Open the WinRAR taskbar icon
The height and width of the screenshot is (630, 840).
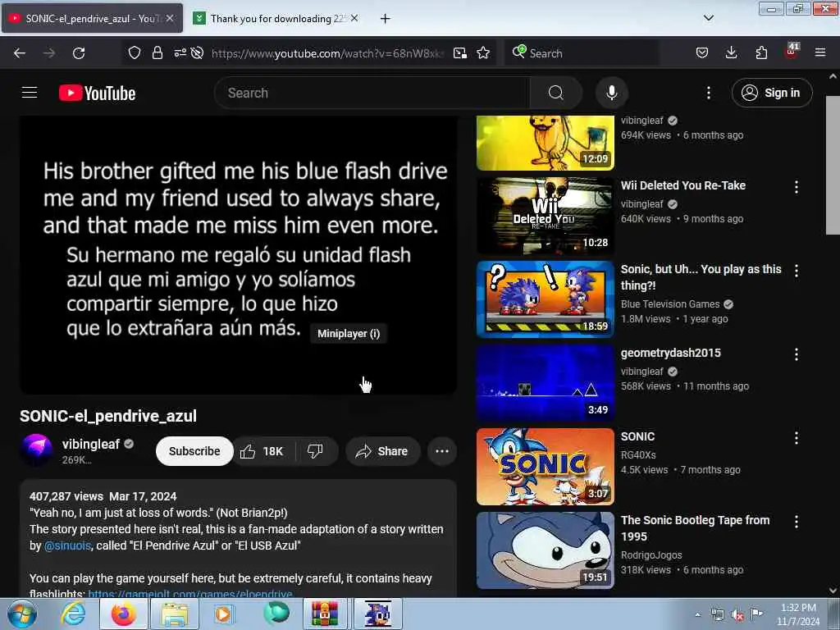(325, 614)
